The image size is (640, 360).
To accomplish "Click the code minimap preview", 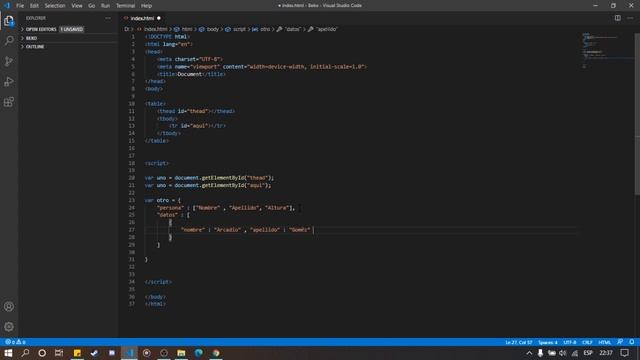I will pos(607,51).
